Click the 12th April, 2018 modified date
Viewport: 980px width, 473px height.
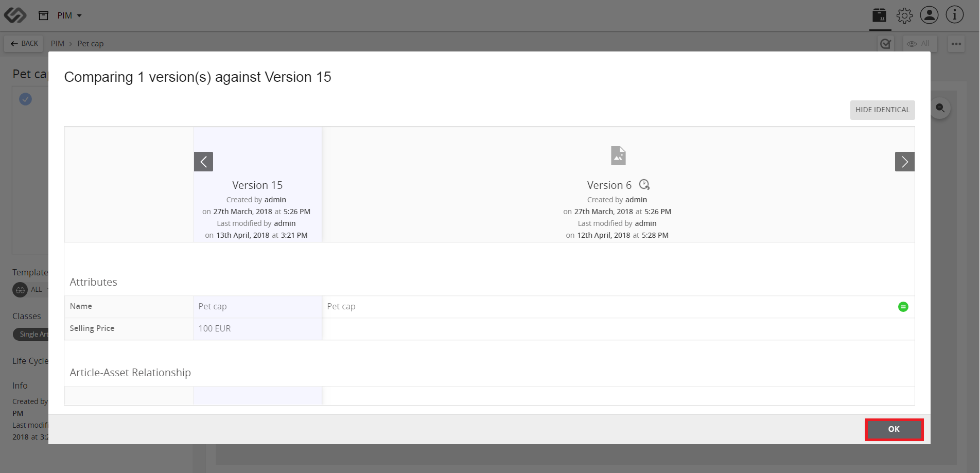[604, 235]
